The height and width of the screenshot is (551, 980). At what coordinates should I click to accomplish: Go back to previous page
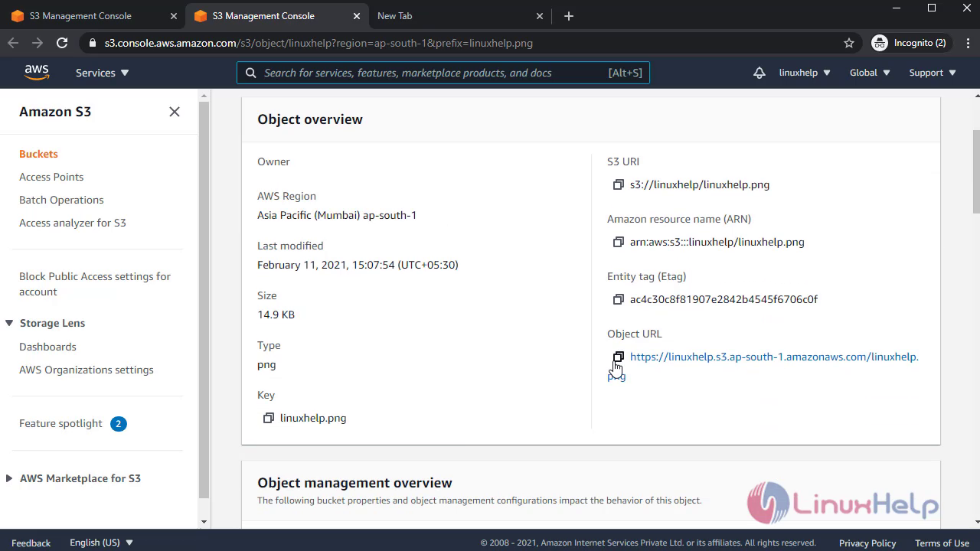pos(13,43)
